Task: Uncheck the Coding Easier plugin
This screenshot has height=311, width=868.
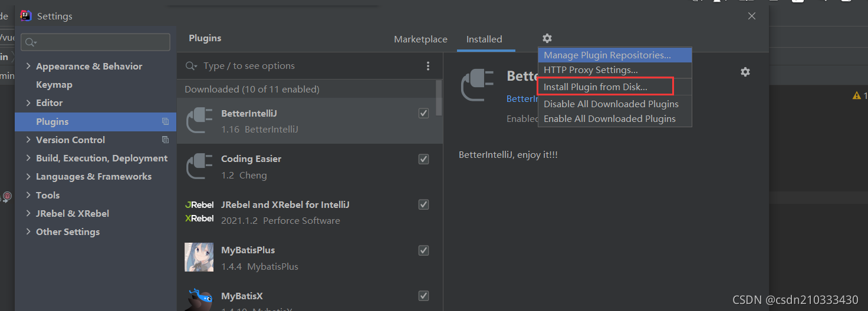Action: (x=423, y=159)
